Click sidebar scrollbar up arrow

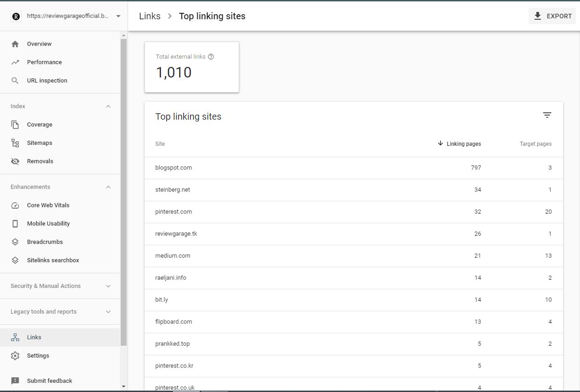[123, 35]
